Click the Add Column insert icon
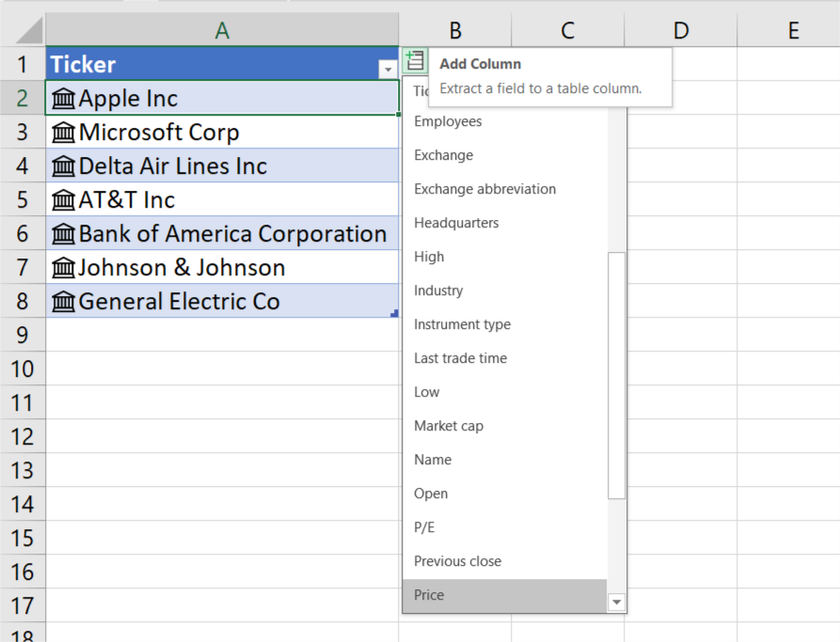Image resolution: width=840 pixels, height=642 pixels. [414, 59]
